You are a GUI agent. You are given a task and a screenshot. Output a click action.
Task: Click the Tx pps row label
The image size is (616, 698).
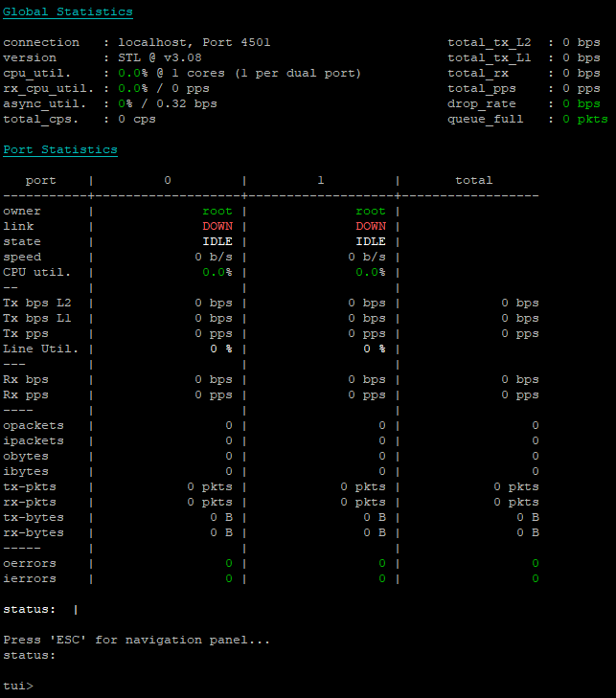point(26,334)
